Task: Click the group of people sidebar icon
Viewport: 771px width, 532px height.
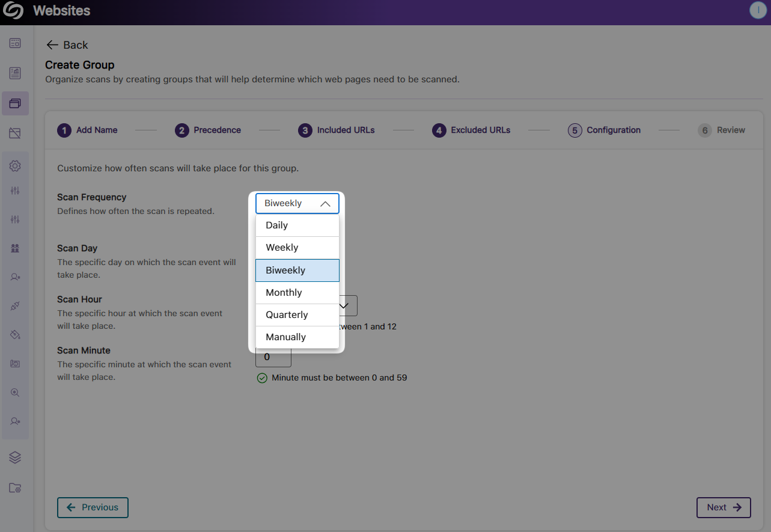Action: point(15,248)
